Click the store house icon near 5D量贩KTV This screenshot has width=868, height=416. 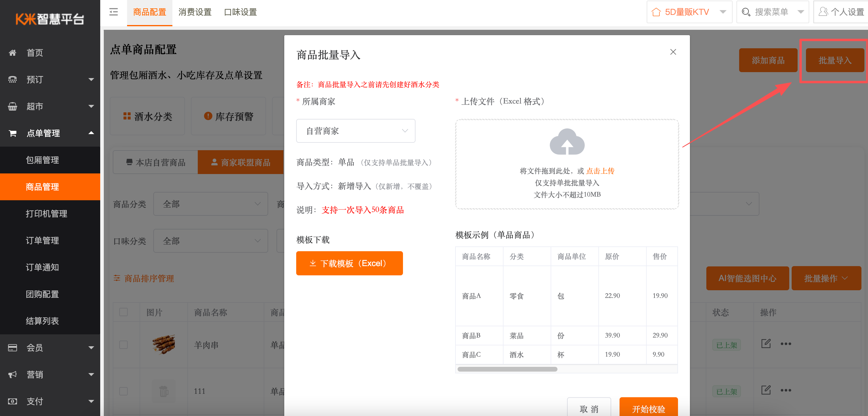tap(656, 12)
